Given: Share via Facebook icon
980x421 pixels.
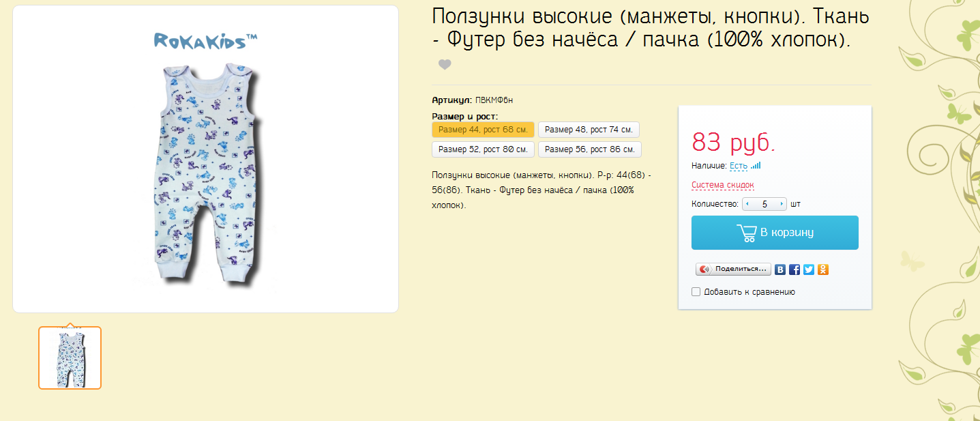Looking at the screenshot, I should pyautogui.click(x=795, y=270).
